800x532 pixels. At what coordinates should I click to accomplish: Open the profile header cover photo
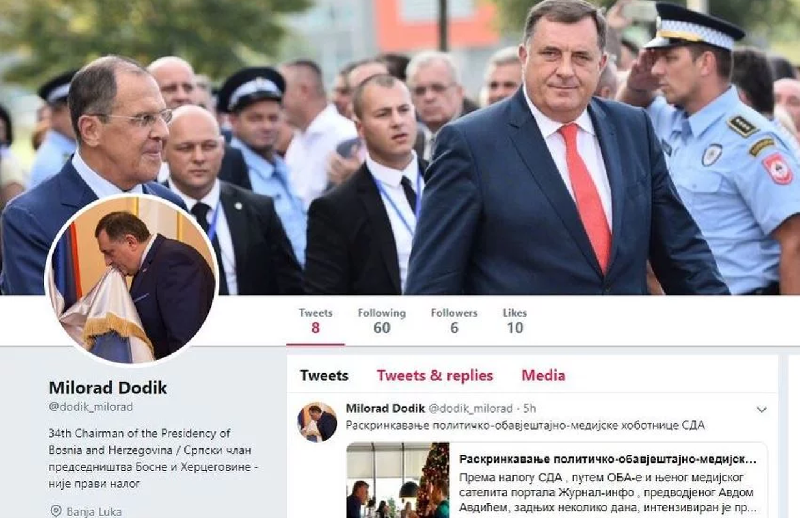(x=400, y=147)
